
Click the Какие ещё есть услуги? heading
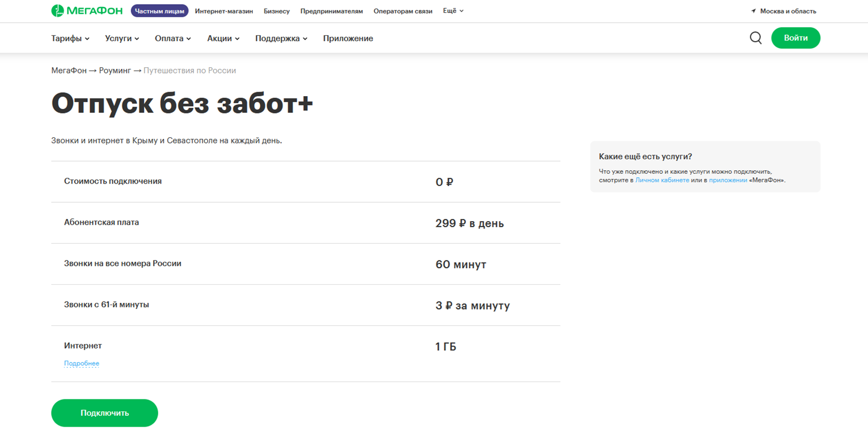pyautogui.click(x=645, y=156)
